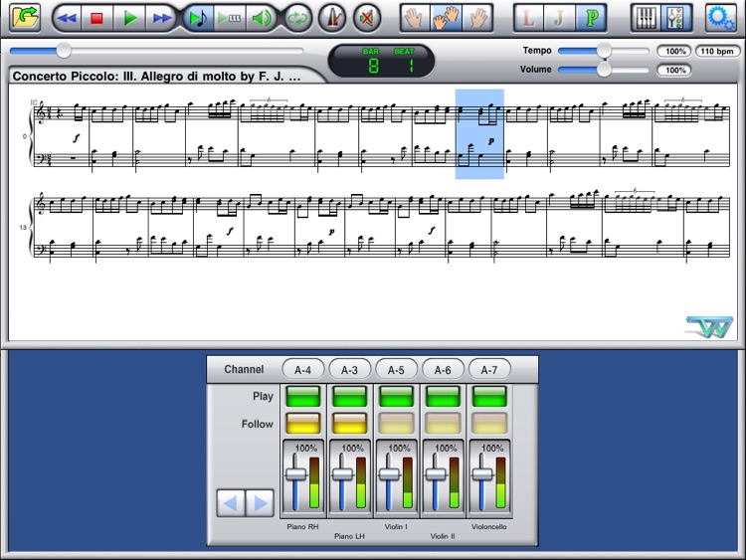Click the Concerto Piccolo song title

click(156, 77)
